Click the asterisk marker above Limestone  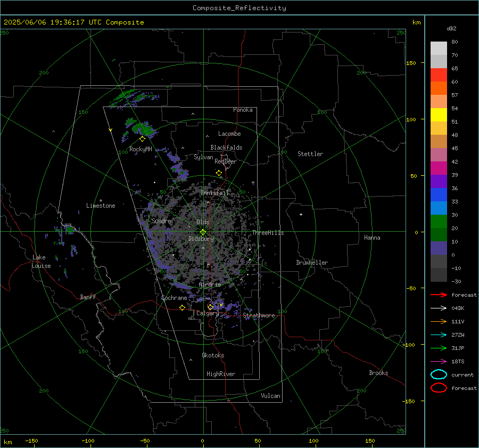[101, 201]
